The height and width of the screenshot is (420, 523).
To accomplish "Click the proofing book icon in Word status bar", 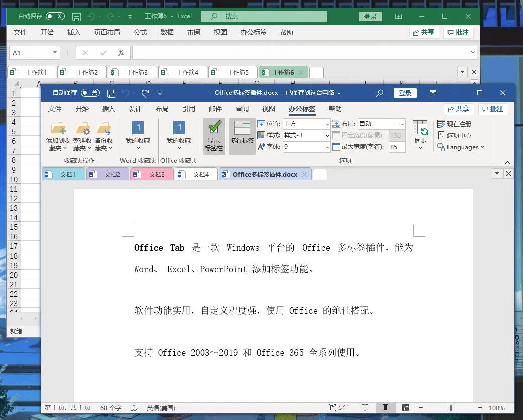I will [134, 408].
